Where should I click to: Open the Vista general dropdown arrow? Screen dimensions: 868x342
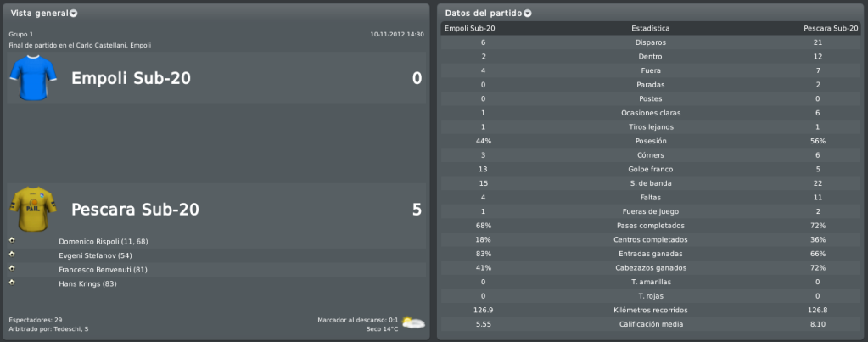click(74, 14)
